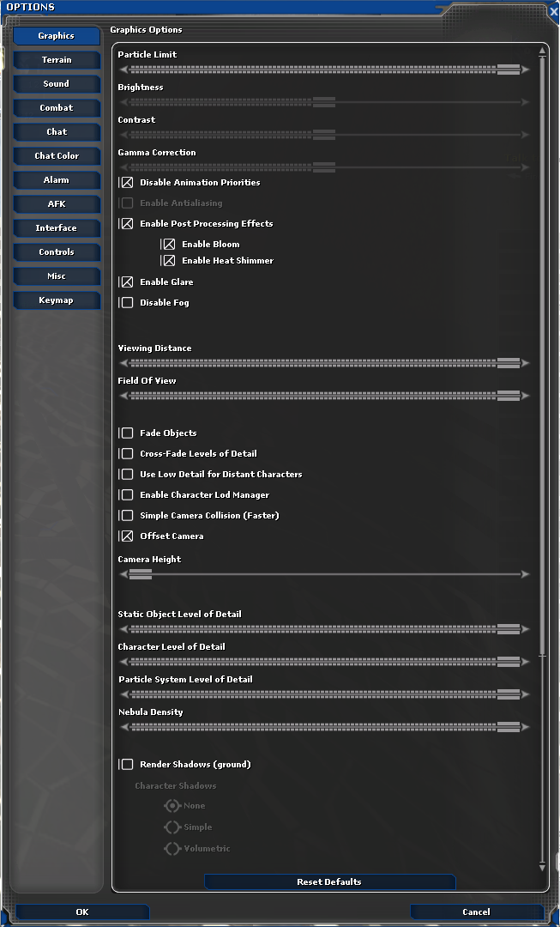The image size is (560, 927).
Task: Increase Viewing Distance with right arrow
Action: coord(525,364)
